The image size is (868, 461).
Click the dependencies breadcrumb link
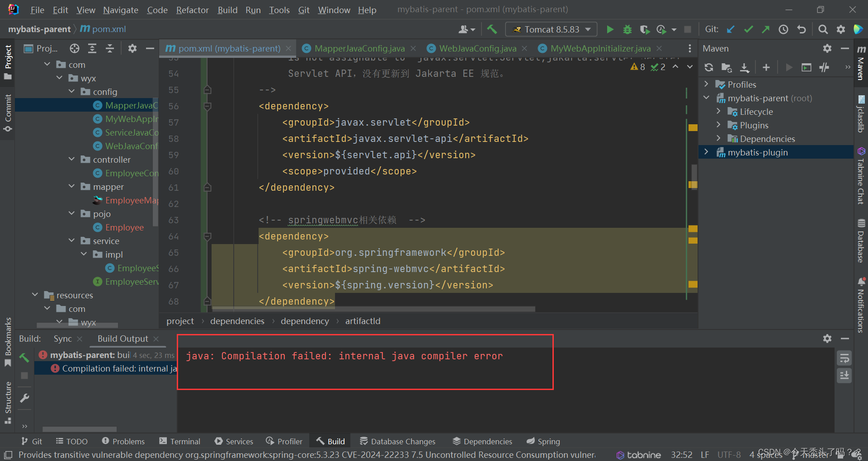pos(237,321)
